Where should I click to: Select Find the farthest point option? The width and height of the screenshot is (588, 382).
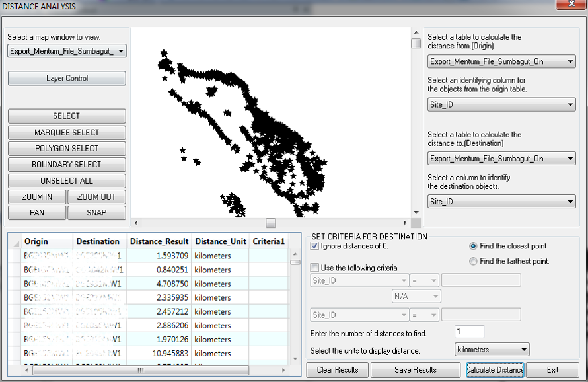[473, 260]
